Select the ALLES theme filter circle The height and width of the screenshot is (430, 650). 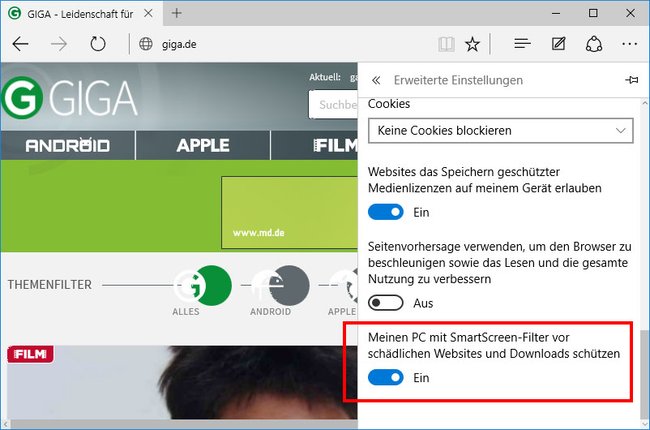(x=202, y=286)
